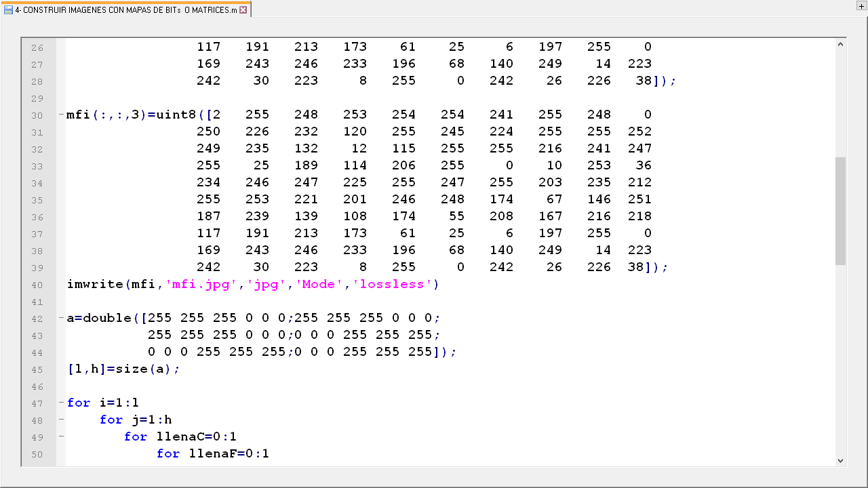
Task: Click the vertical scrollbar thumb
Action: pyautogui.click(x=840, y=210)
